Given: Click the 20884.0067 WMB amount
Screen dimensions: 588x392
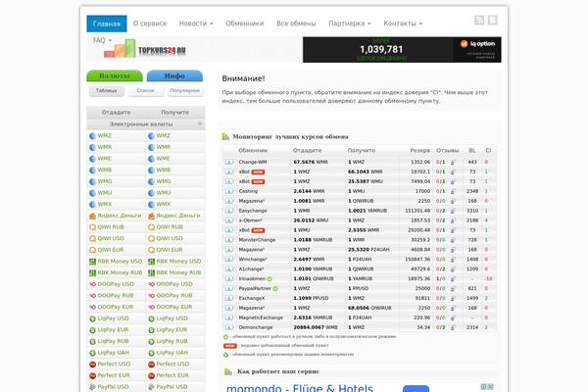Looking at the screenshot, I should pyautogui.click(x=315, y=327).
